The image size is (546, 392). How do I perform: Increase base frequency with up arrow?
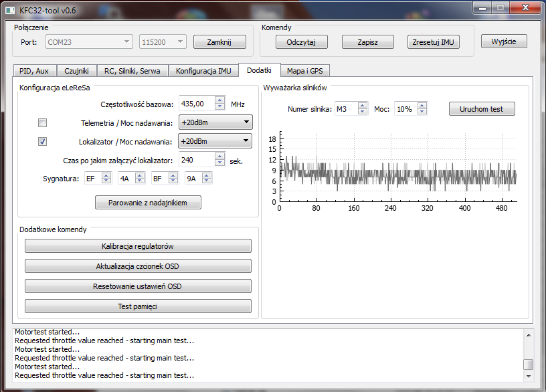[219, 100]
